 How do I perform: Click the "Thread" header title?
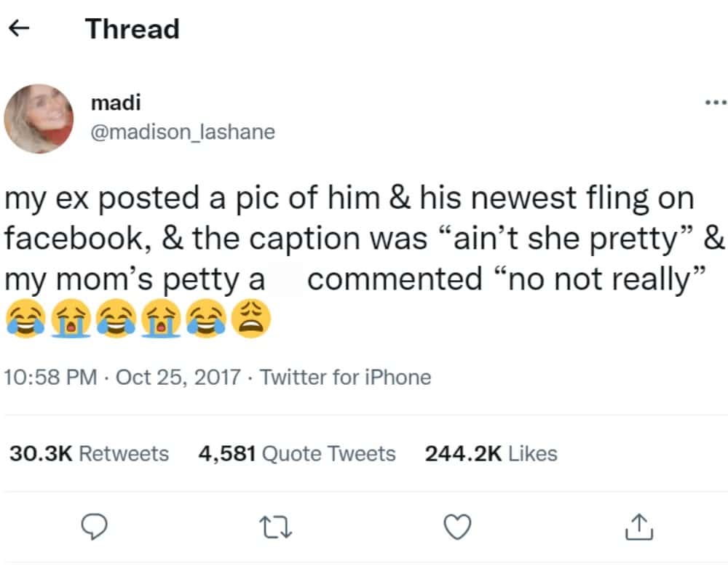click(x=132, y=29)
